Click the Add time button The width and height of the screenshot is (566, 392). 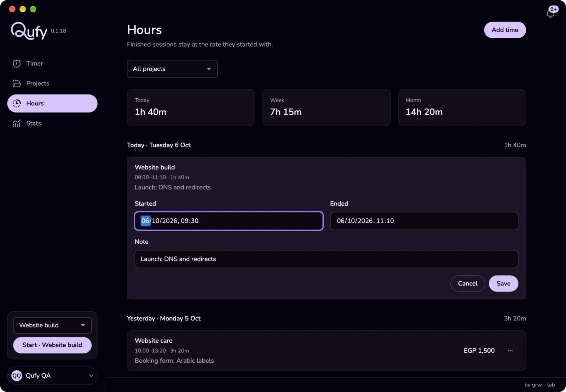pos(505,30)
